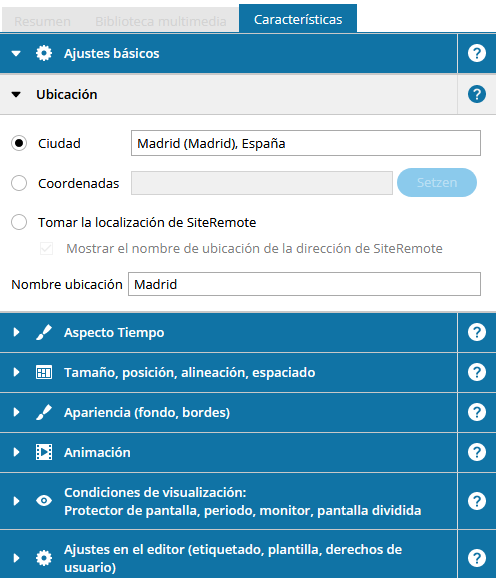Click the Setzen button

437,182
